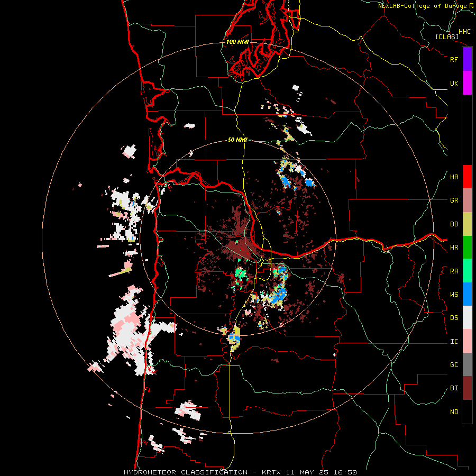Screen dimensions: 476x476
Task: Click the HA red legend swatch
Action: click(467, 177)
